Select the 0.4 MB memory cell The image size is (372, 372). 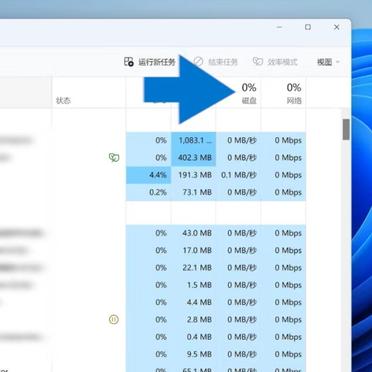(193, 337)
